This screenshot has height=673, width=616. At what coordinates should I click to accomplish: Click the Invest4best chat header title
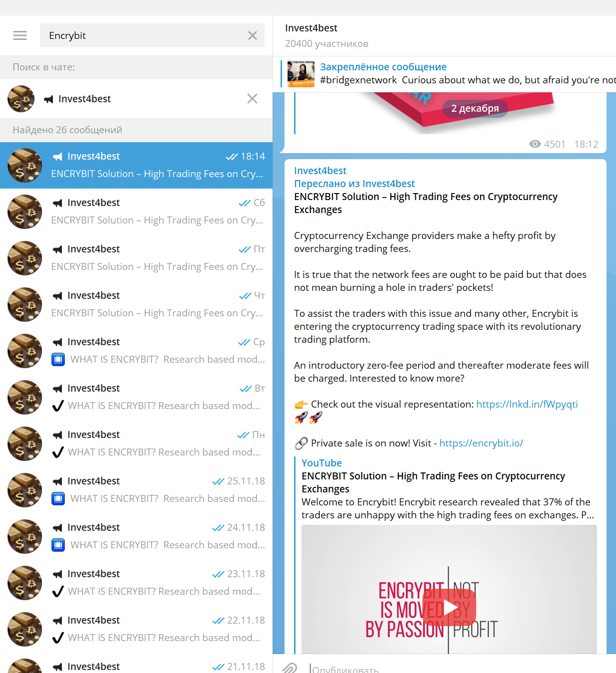point(311,28)
